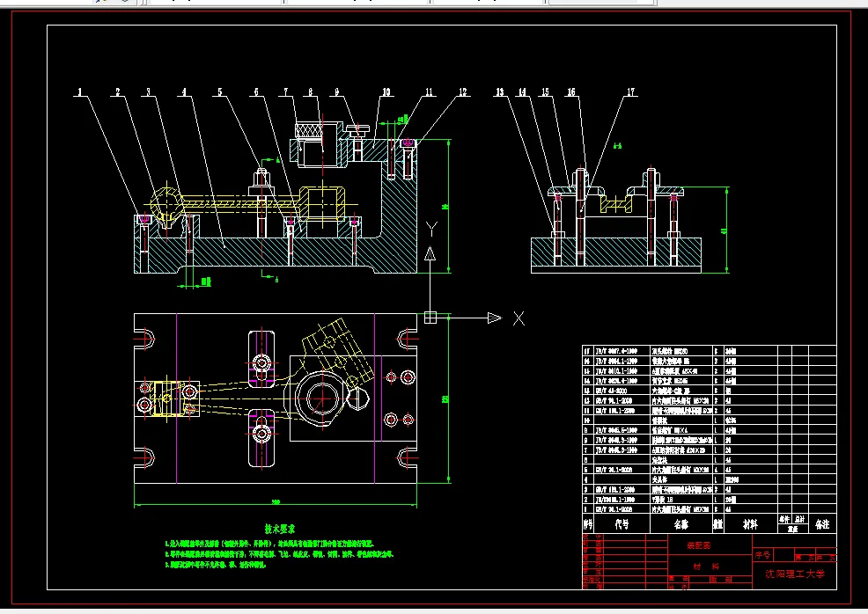
Task: Click part callout number 7
Action: 286,91
